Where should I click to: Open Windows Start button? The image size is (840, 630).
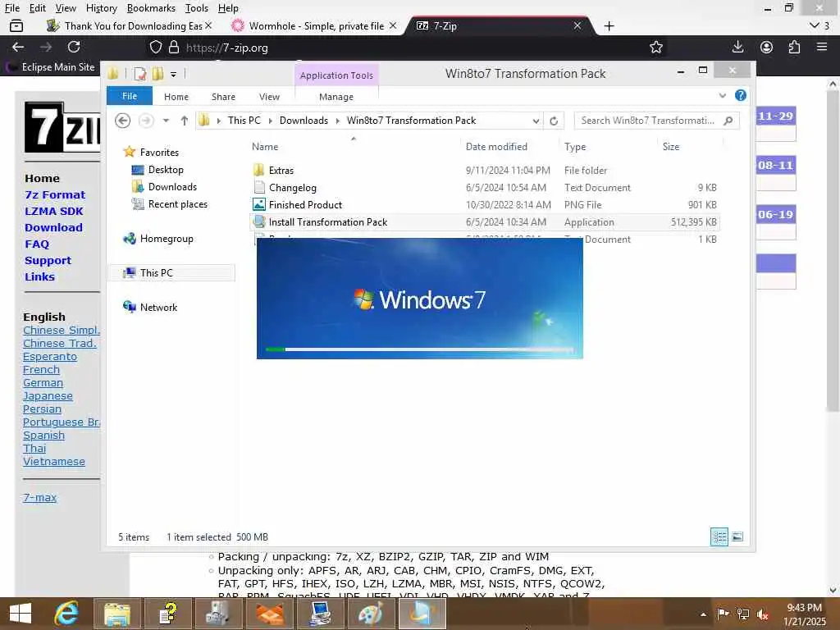tap(21, 614)
